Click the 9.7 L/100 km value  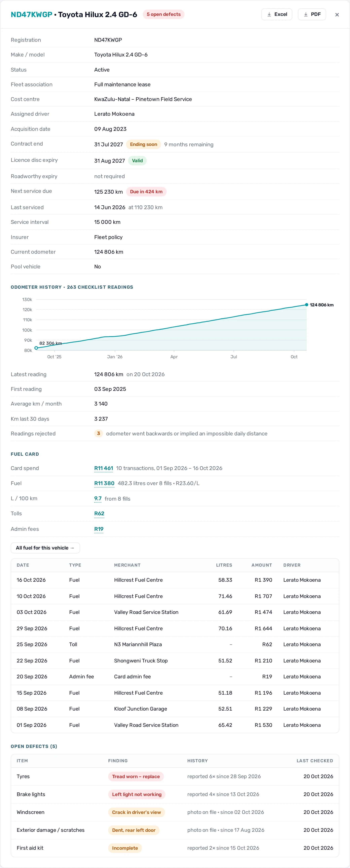(x=98, y=498)
